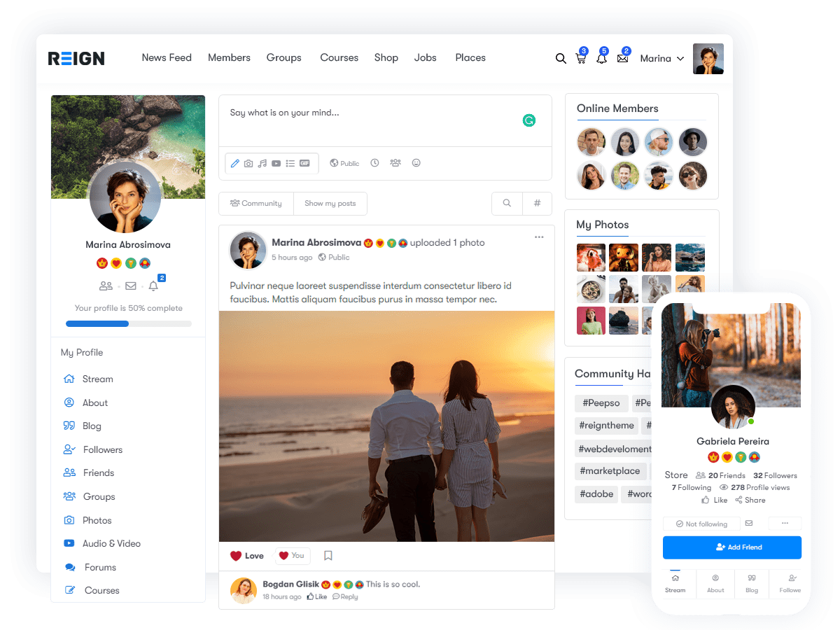Click the #reigntheme hashtag
The image size is (840, 630).
pos(607,426)
